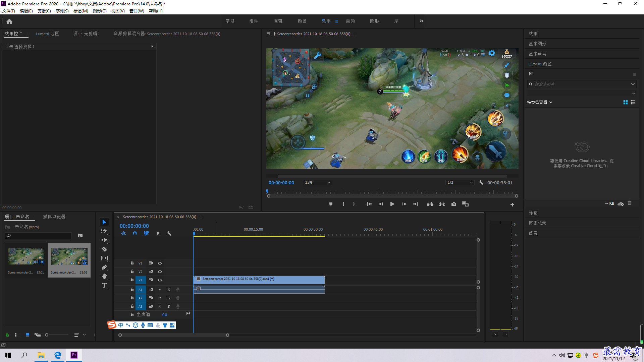The width and height of the screenshot is (644, 362).
Task: Go to In point in monitor
Action: click(369, 204)
